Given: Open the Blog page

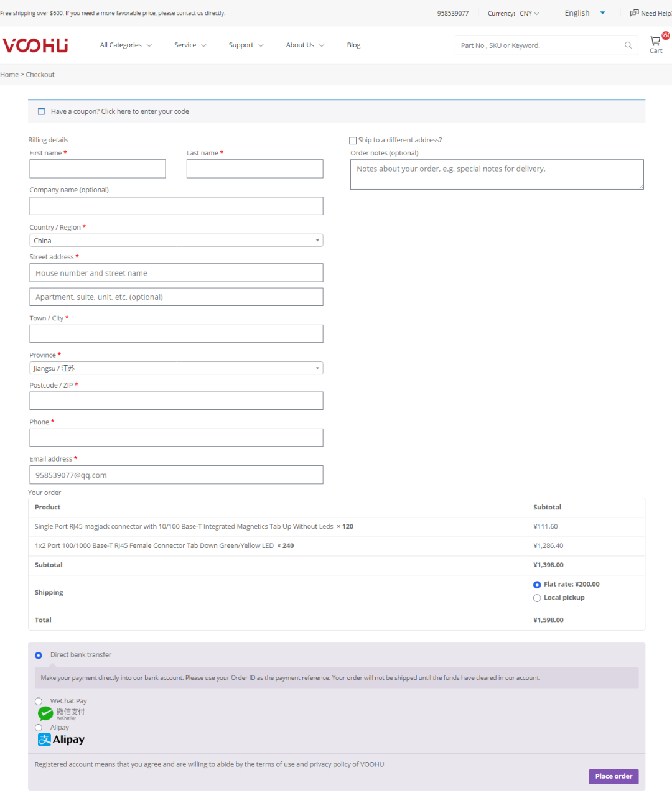Looking at the screenshot, I should pos(353,45).
